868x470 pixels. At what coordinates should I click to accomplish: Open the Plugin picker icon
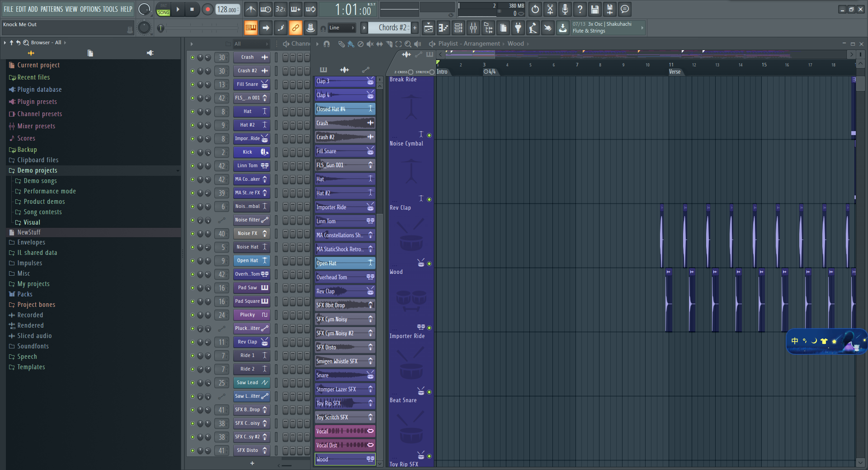[518, 28]
